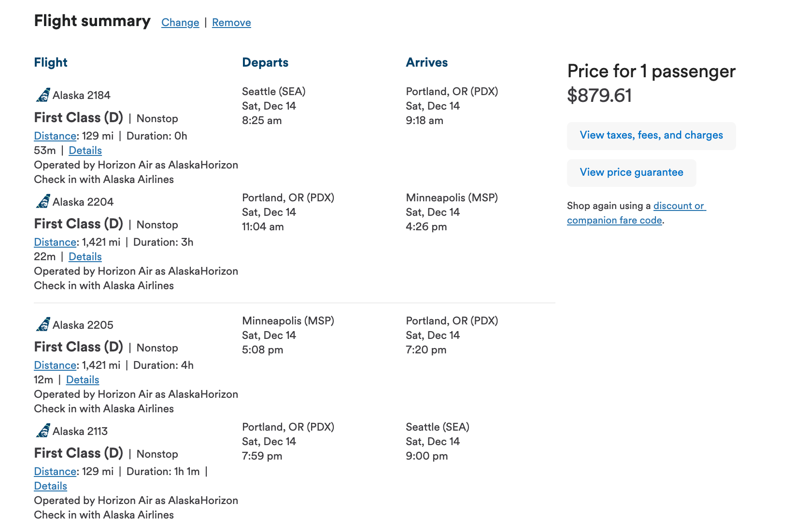
Task: Open View taxes, fees, and charges
Action: (651, 135)
